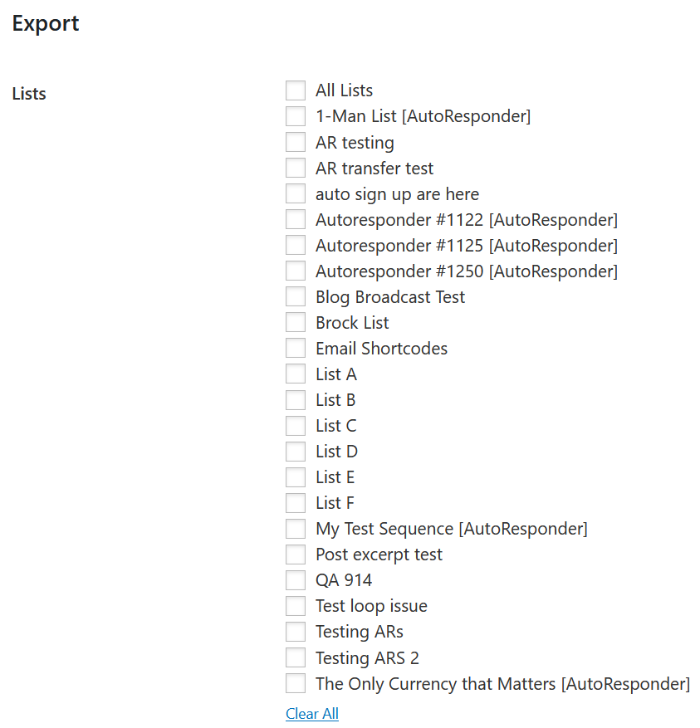This screenshot has width=700, height=728.
Task: Check the Test loop issue list
Action: pos(296,606)
